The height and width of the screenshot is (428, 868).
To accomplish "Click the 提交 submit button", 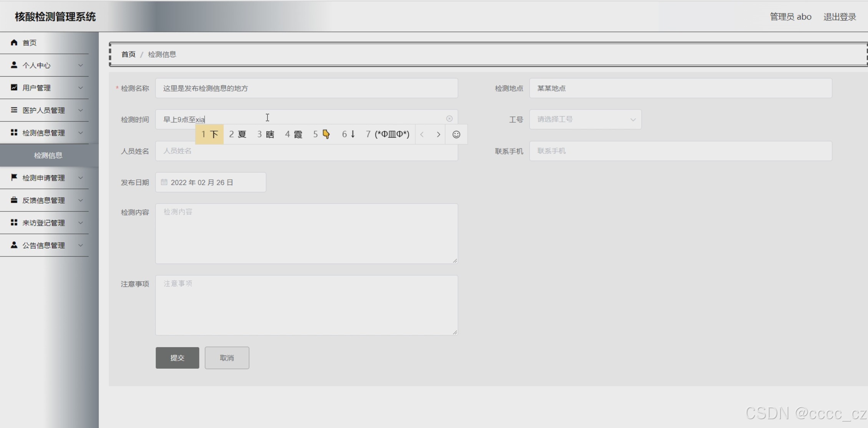I will (177, 358).
